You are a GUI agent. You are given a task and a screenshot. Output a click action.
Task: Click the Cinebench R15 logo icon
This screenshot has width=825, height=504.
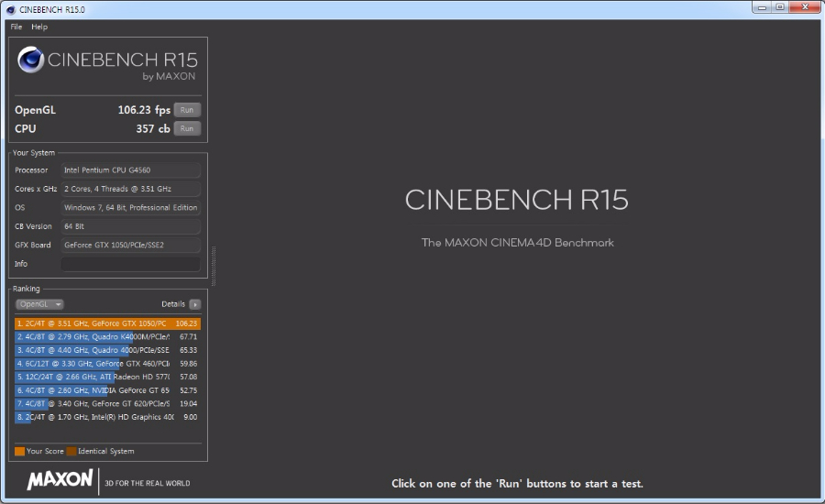coord(30,60)
